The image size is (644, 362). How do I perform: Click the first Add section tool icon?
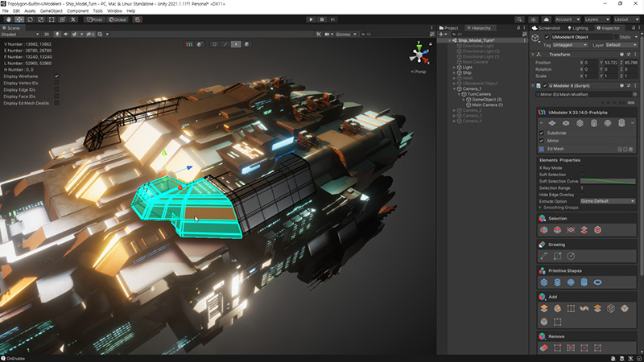[x=544, y=309]
